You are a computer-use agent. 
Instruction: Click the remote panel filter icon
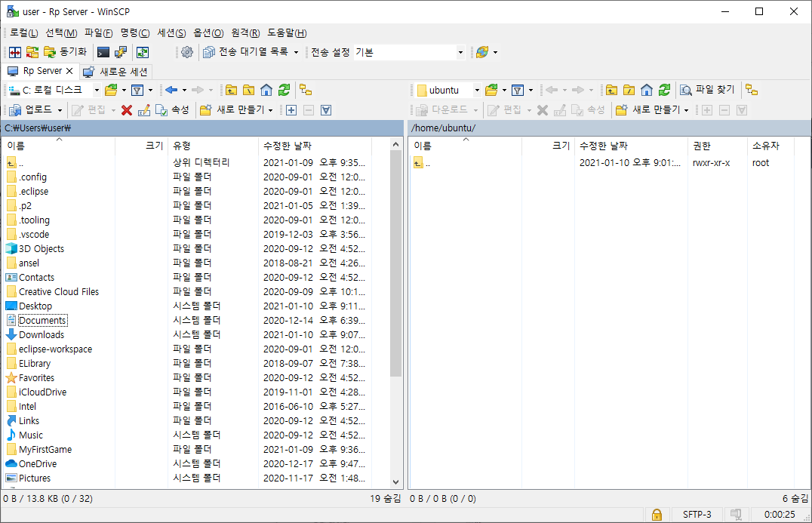pyautogui.click(x=518, y=90)
